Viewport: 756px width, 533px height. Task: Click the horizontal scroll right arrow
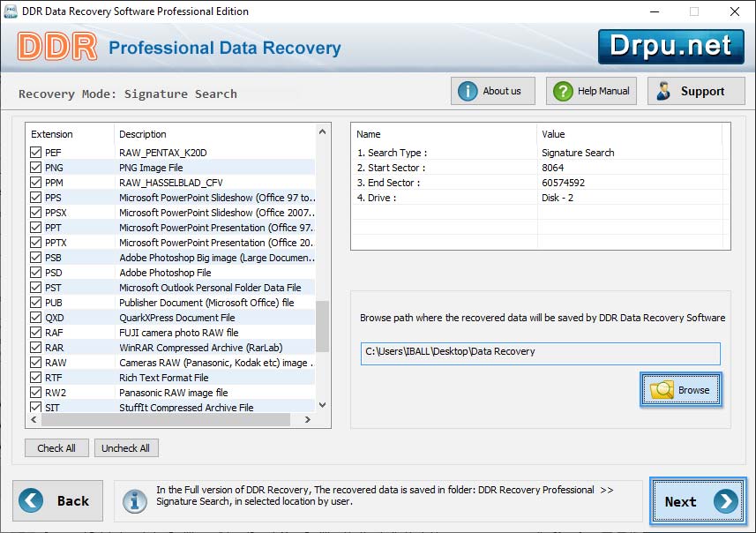pos(308,420)
